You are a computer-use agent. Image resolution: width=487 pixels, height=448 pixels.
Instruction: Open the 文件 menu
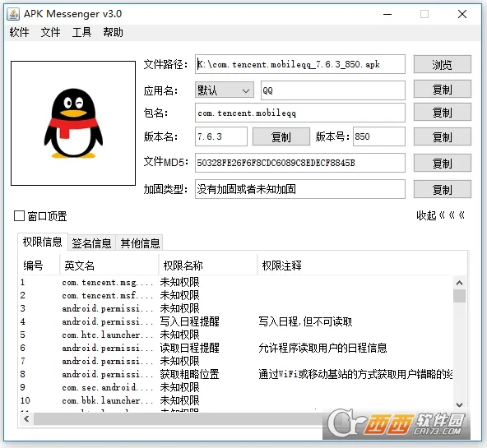(51, 32)
